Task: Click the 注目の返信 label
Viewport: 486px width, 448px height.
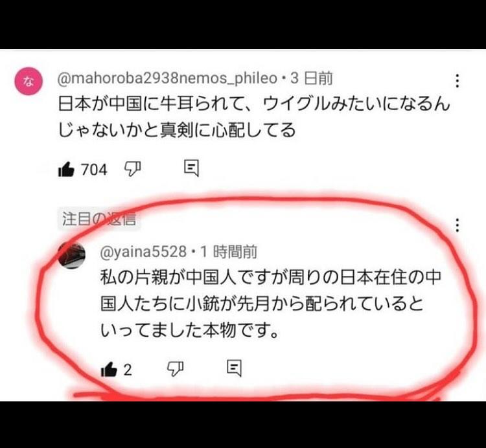Action: point(99,219)
